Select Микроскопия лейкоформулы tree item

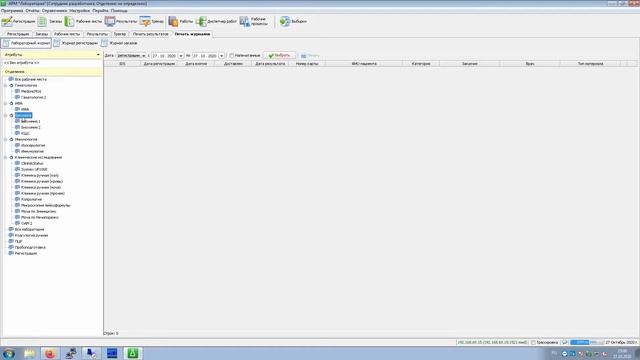coord(46,206)
